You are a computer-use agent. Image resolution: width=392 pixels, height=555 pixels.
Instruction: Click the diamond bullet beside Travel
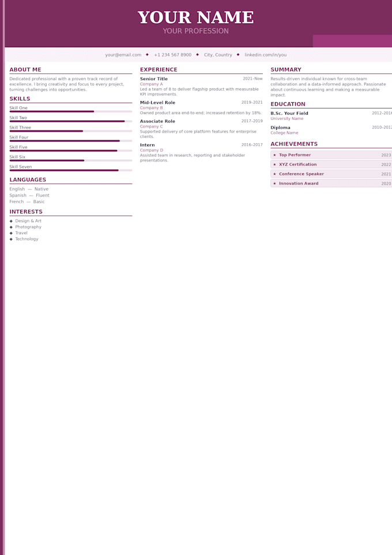pos(11,233)
